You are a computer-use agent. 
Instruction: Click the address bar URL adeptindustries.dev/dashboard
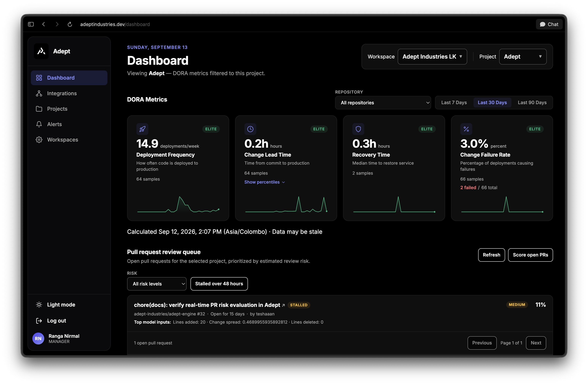pos(115,24)
